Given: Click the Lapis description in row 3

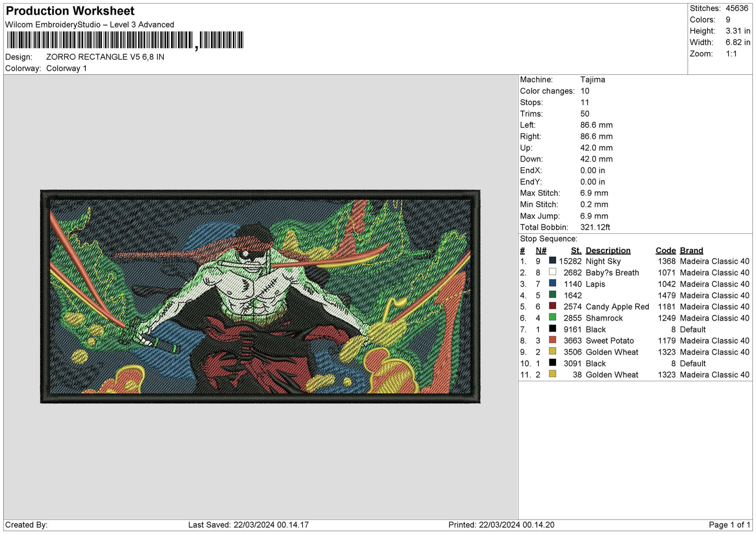Looking at the screenshot, I should tap(595, 284).
